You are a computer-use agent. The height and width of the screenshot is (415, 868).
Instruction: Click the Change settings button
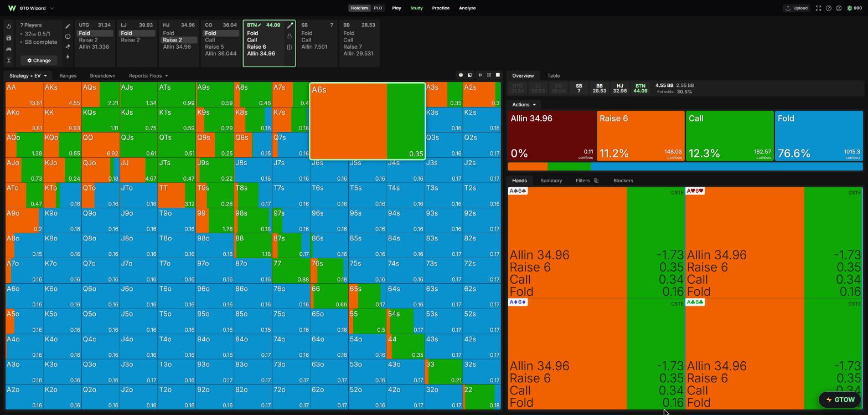(x=39, y=60)
